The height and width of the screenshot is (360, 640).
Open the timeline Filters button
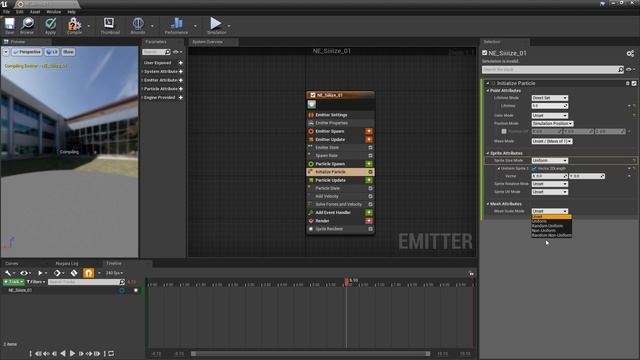click(x=36, y=282)
